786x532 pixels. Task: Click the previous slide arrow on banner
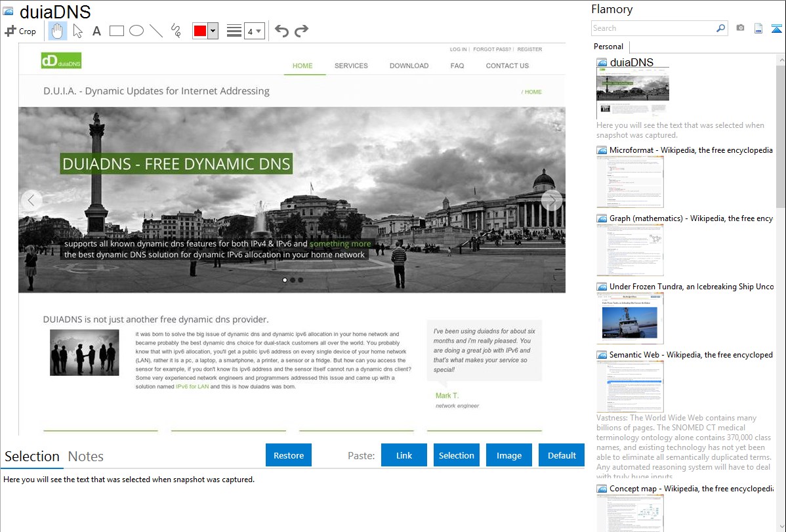pyautogui.click(x=31, y=200)
